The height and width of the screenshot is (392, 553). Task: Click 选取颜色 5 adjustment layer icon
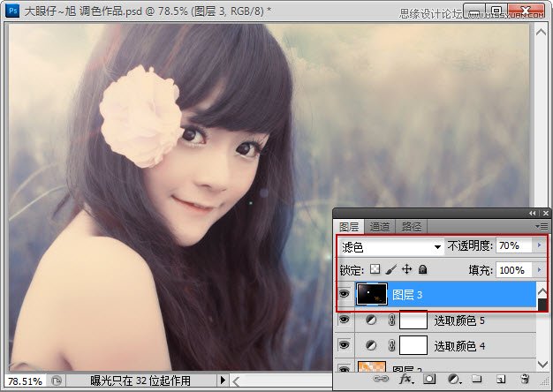(x=371, y=320)
